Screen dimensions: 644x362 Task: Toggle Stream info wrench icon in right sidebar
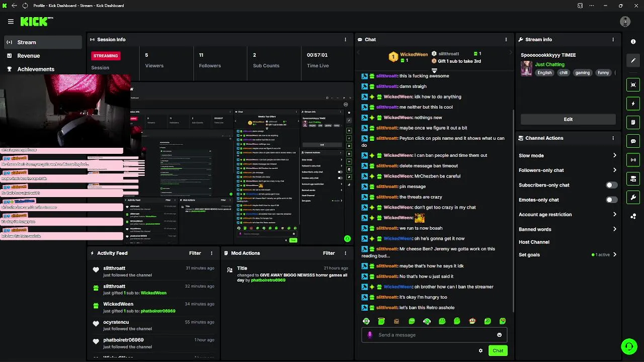pyautogui.click(x=633, y=197)
